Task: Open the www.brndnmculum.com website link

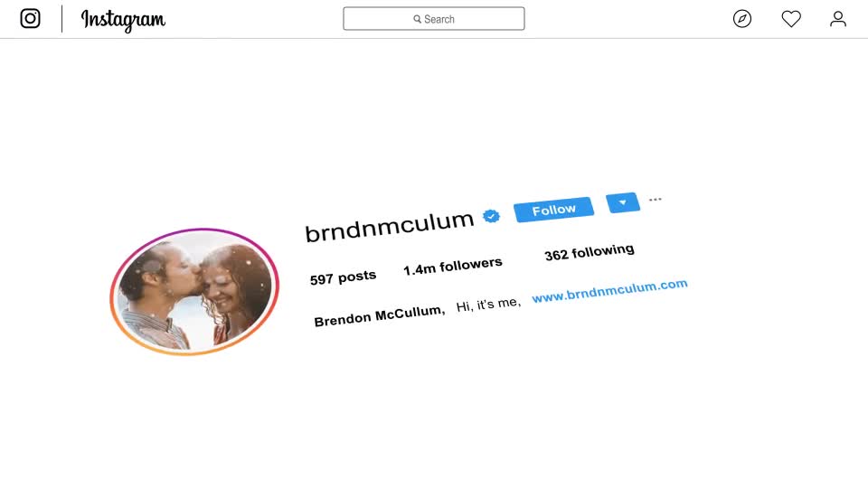Action: click(x=609, y=290)
